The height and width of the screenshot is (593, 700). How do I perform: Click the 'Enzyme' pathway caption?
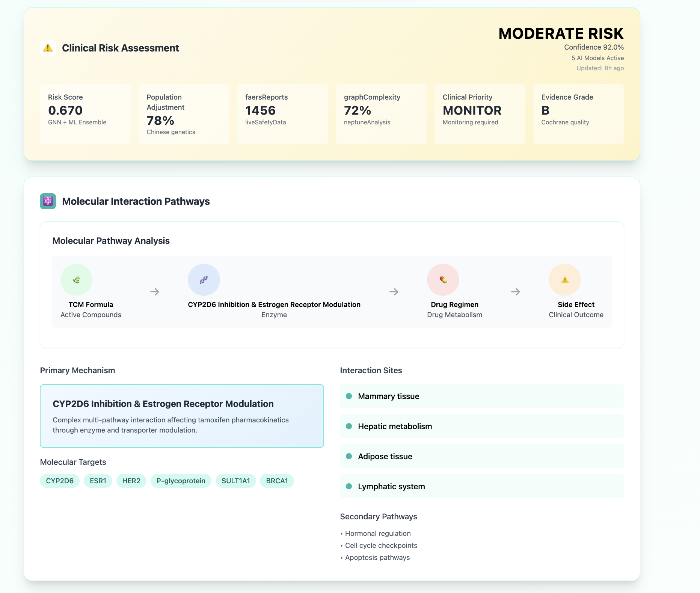coord(274,315)
